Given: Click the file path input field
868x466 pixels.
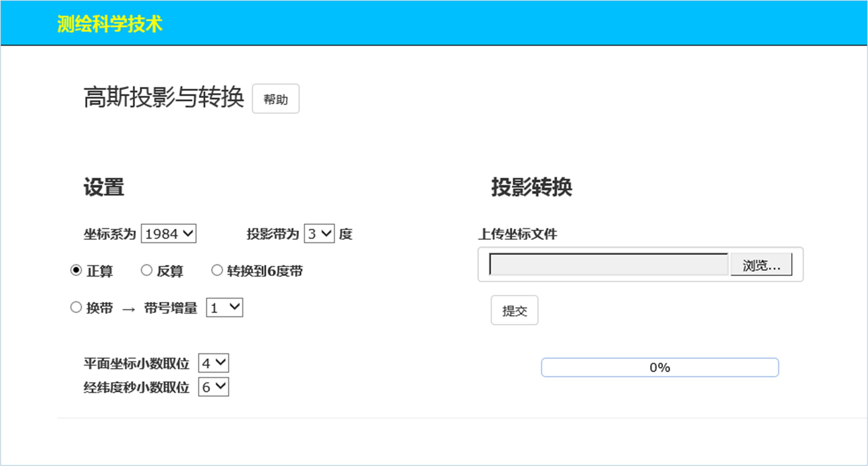Looking at the screenshot, I should (608, 265).
